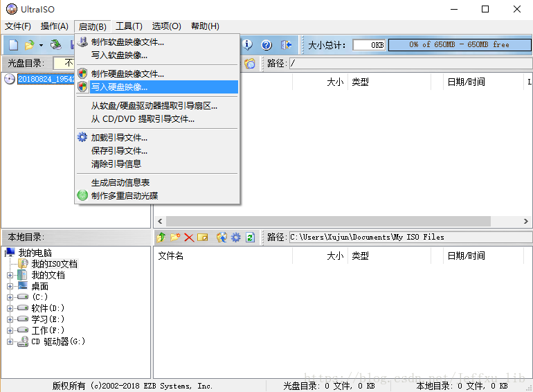Expand the 桌面 tree node
Screen dimensions: 533x392
click(10, 286)
